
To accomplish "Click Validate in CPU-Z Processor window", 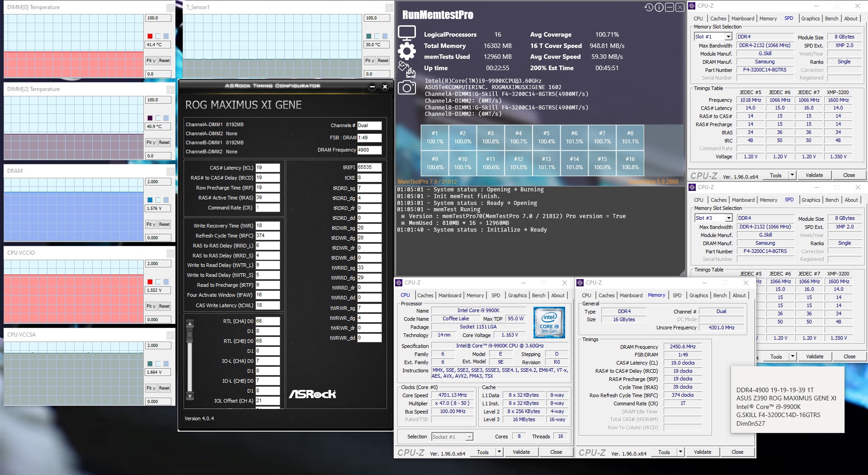I will click(x=521, y=452).
